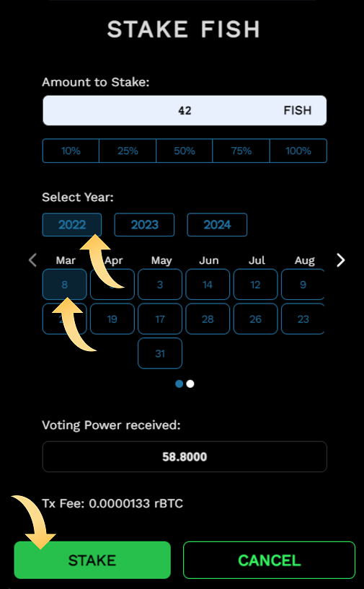
Task: Set stake amount to 100%
Action: click(x=298, y=151)
